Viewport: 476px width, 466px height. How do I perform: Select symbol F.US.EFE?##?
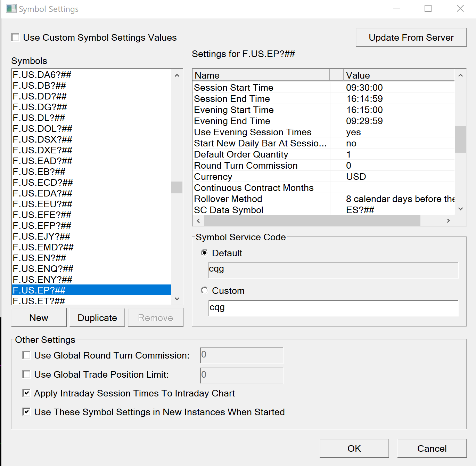pos(91,215)
